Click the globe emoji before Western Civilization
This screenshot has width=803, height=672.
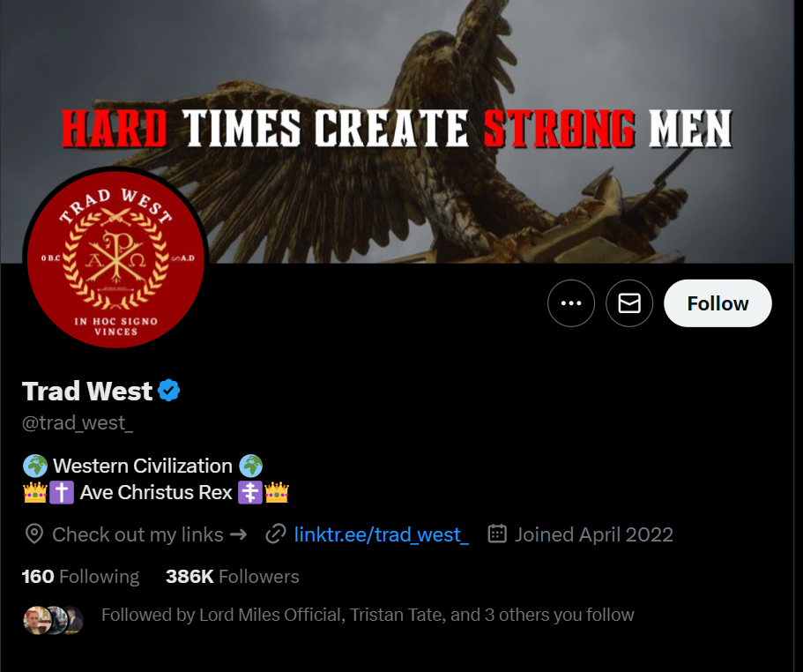coord(35,466)
